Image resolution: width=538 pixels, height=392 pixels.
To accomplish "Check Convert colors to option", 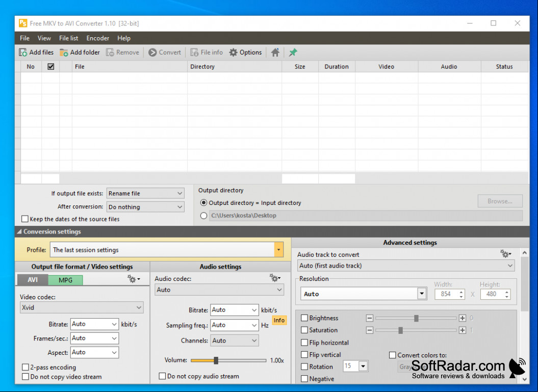I will [x=393, y=355].
